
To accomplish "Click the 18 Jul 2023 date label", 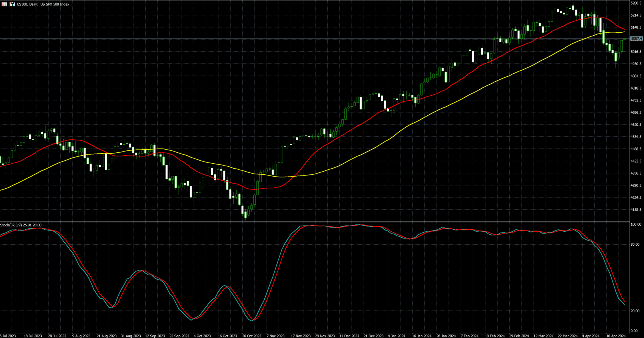I will tap(33, 336).
